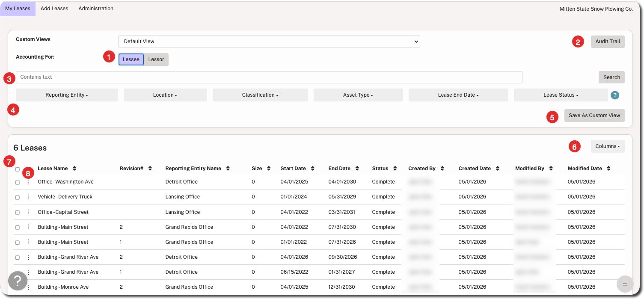This screenshot has height=299, width=644.
Task: Tick the select-all checkbox in table header
Action: [x=18, y=169]
